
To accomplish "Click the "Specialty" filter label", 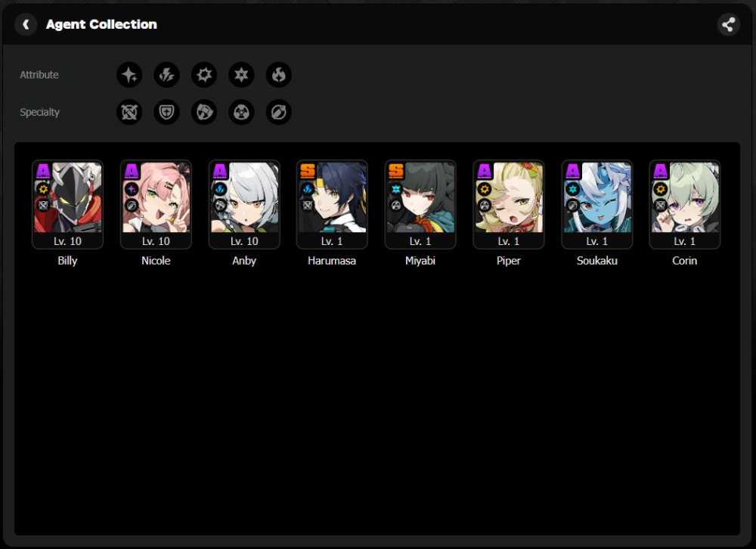I will (x=39, y=113).
